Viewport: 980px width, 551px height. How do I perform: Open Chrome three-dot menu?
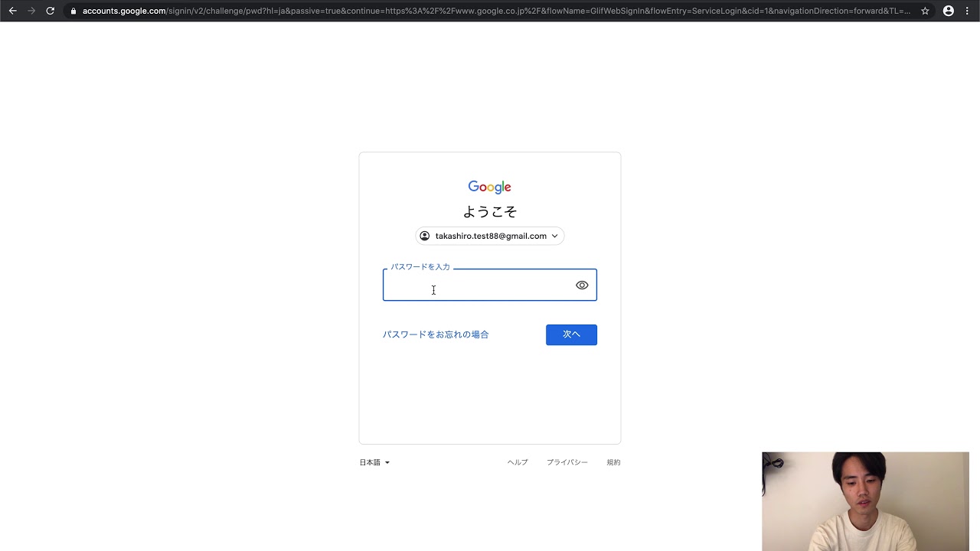[x=968, y=11]
